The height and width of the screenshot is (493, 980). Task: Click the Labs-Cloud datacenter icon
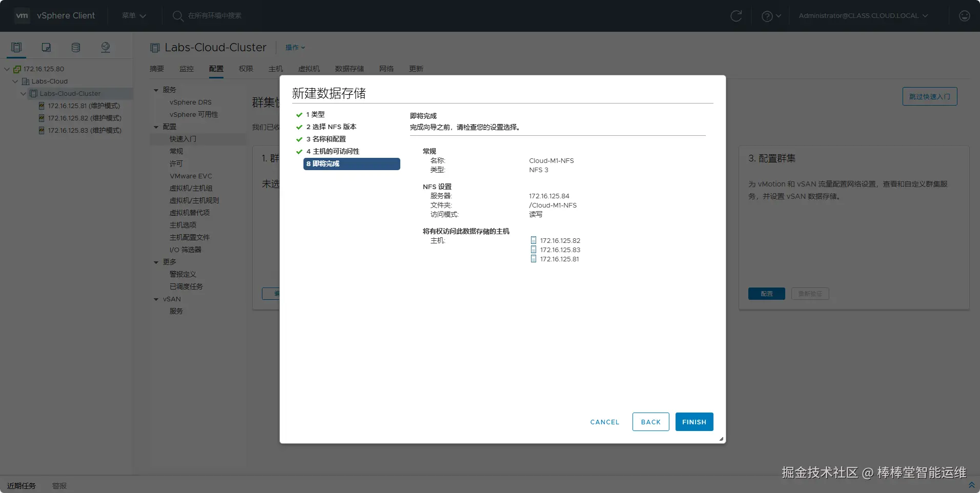click(25, 81)
